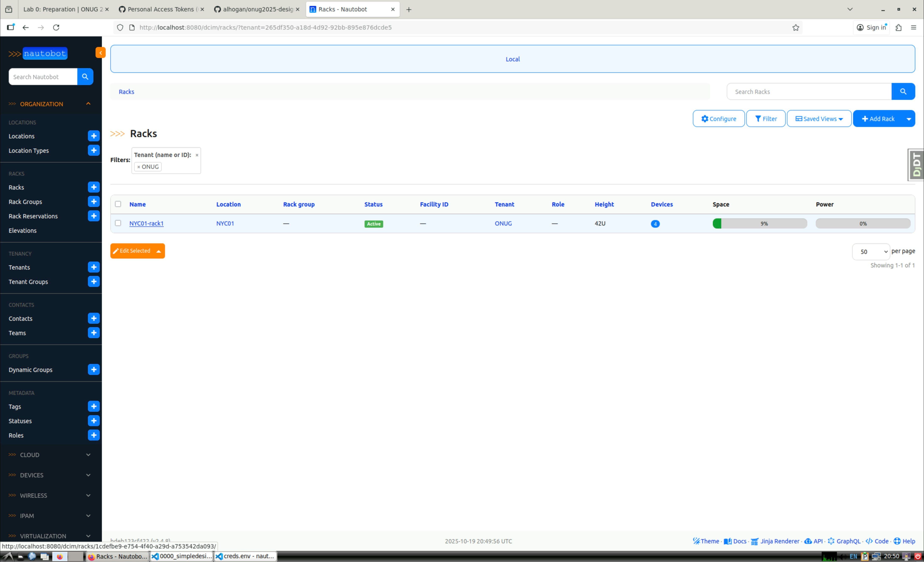
Task: Add a new Rack Group via plus icon
Action: (94, 202)
